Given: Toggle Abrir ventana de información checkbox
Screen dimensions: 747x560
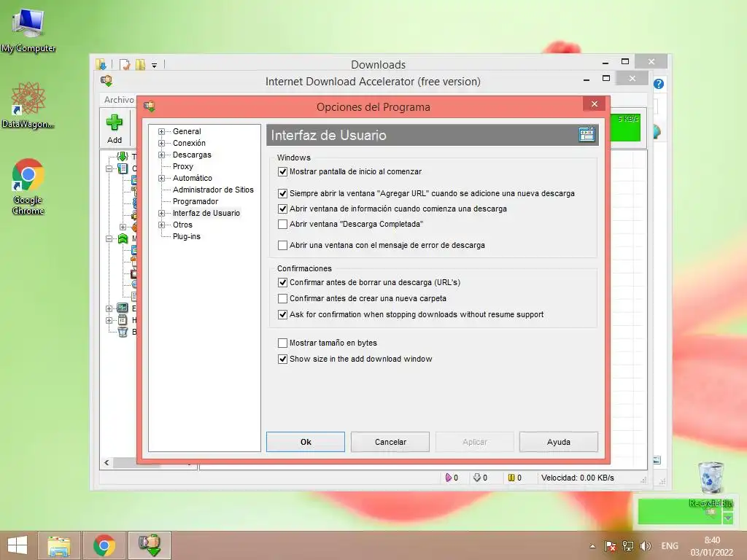Looking at the screenshot, I should click(282, 209).
